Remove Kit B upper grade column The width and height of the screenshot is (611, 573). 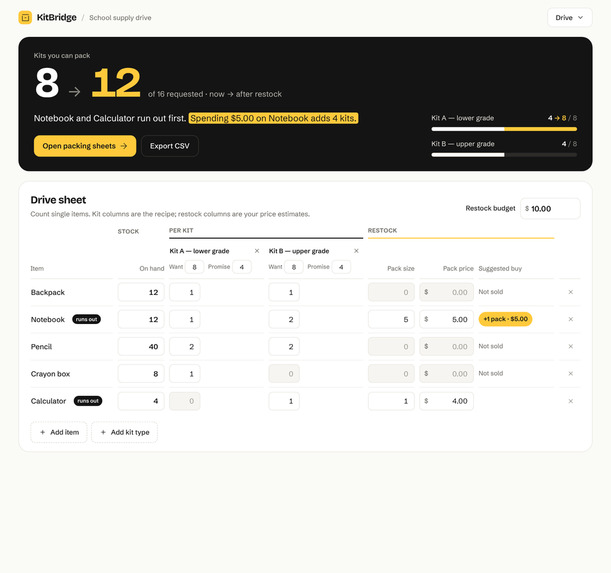click(356, 251)
